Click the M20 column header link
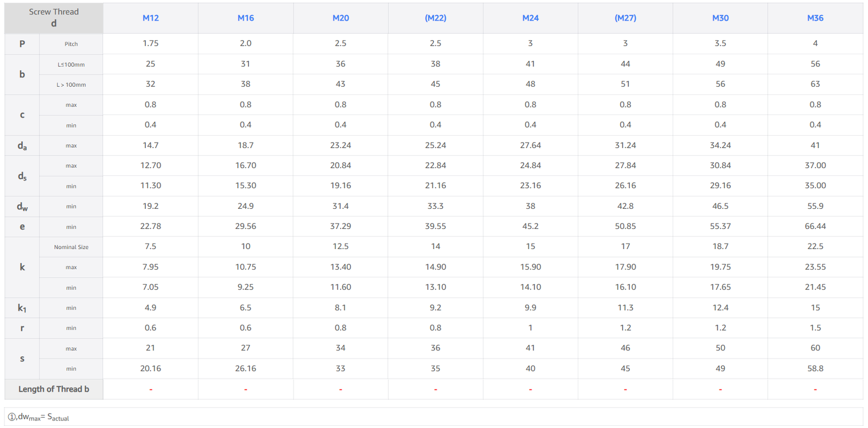This screenshot has width=868, height=428. click(340, 18)
